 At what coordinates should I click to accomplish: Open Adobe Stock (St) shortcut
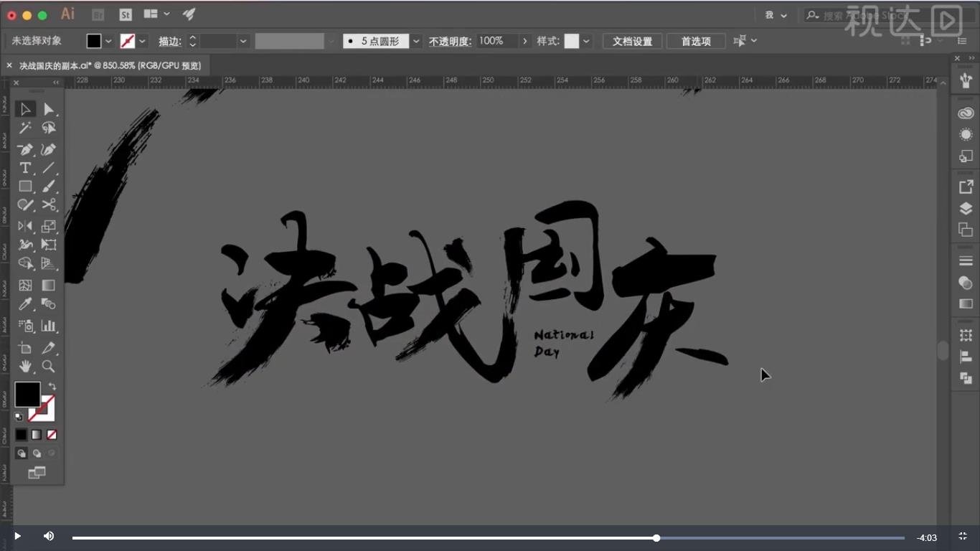click(x=126, y=14)
